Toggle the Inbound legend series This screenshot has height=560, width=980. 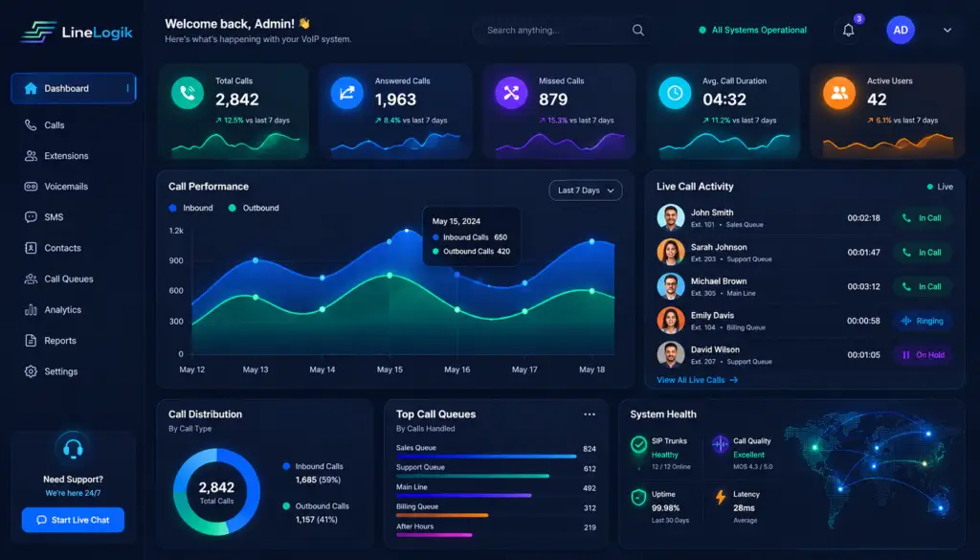(x=190, y=208)
